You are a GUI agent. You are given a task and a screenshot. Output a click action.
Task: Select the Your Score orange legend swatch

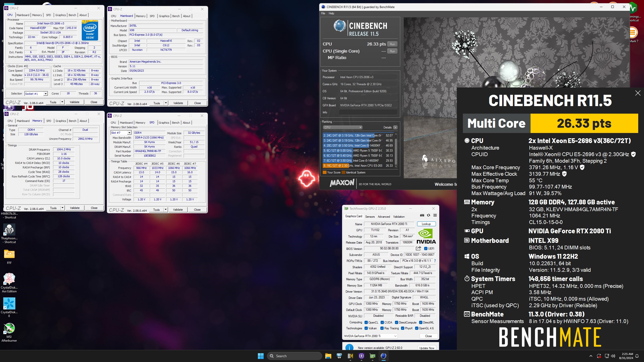pyautogui.click(x=325, y=172)
